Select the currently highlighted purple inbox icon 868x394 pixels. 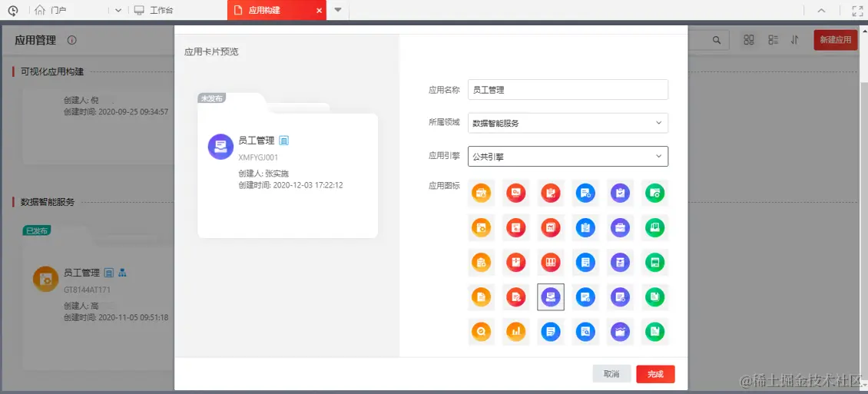[551, 297]
